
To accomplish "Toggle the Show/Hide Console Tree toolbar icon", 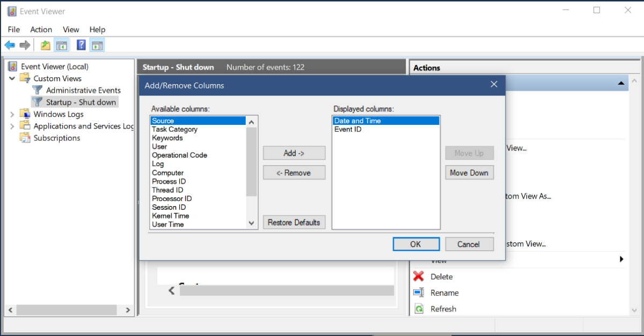I will 61,46.
